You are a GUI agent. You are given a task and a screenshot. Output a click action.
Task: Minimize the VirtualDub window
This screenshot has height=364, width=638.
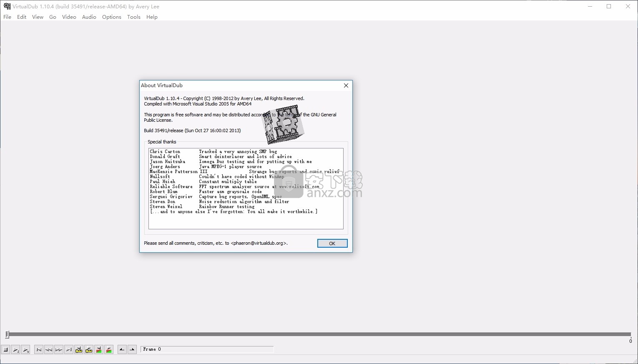(590, 6)
